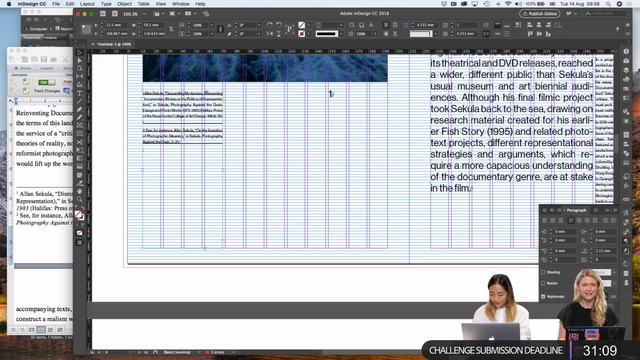Click the Home tab in the Word window
This screenshot has width=640, height=360.
coord(23,68)
